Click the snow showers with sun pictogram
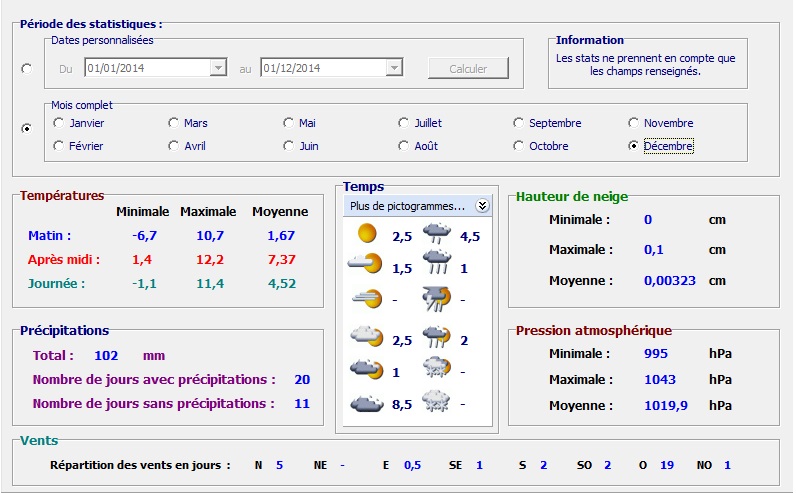 pos(437,368)
